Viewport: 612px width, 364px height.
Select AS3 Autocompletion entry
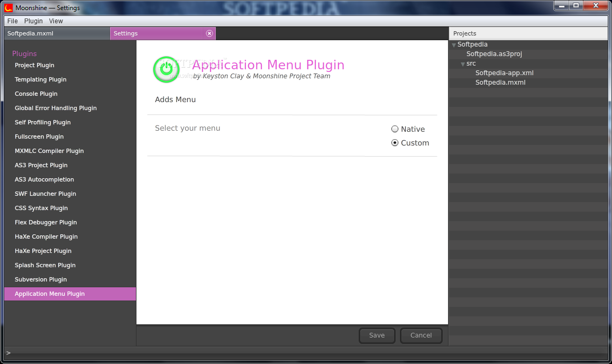tap(70, 180)
